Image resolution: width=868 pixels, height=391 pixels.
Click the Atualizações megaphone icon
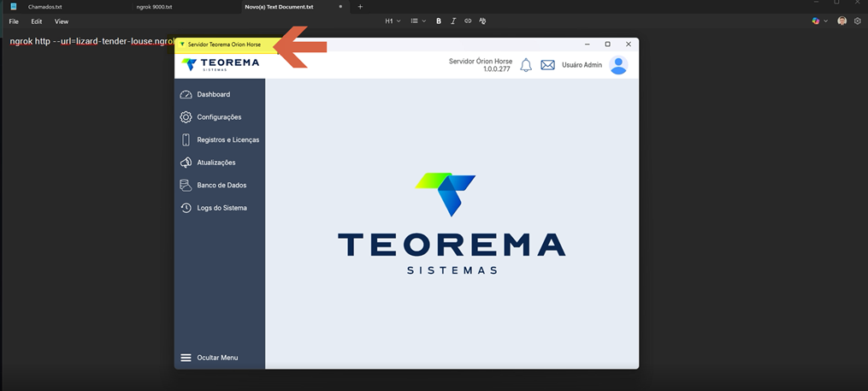coord(186,163)
